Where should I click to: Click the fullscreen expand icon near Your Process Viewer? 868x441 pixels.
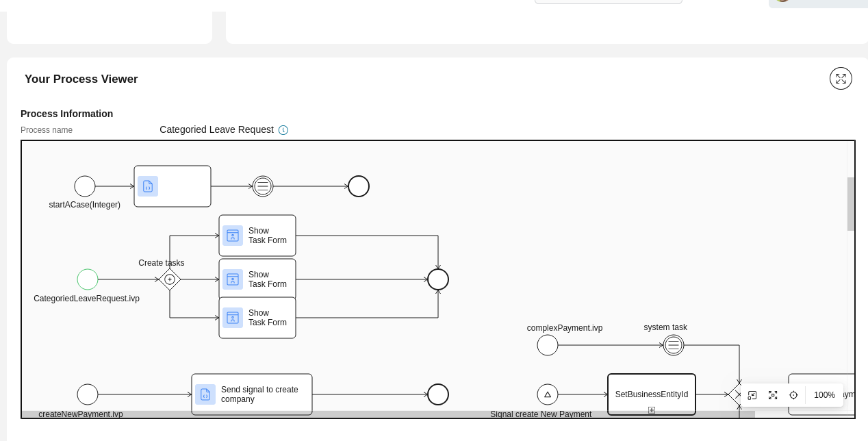pos(841,79)
